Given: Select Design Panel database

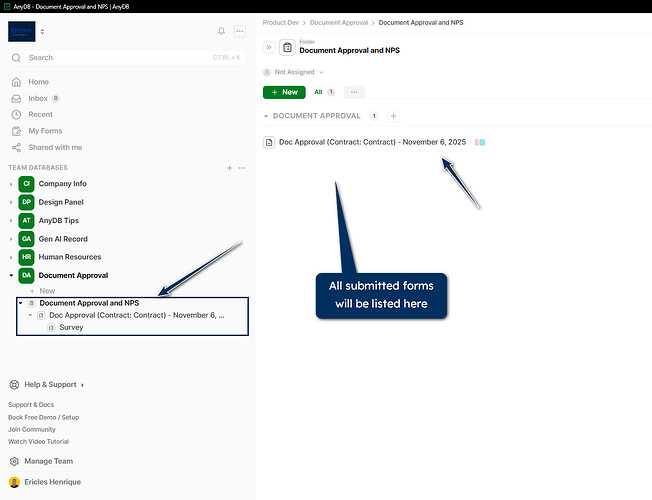Looking at the screenshot, I should pyautogui.click(x=61, y=202).
